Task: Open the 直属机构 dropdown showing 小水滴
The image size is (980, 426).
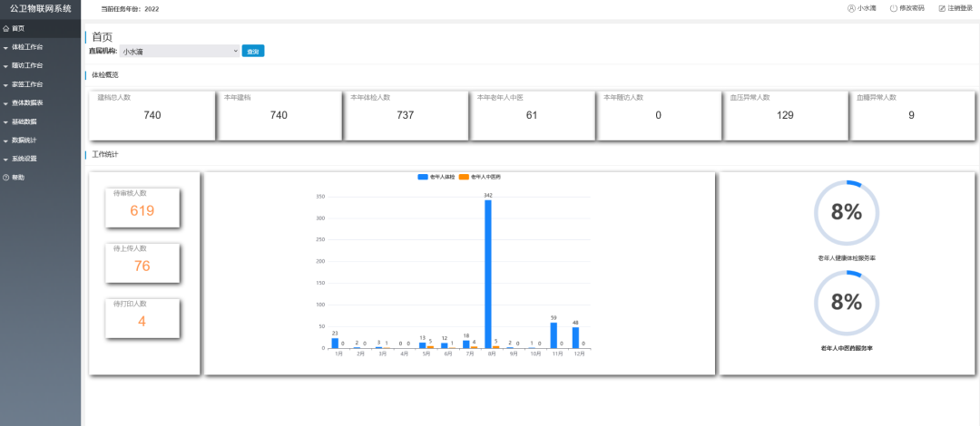Action: pyautogui.click(x=180, y=52)
